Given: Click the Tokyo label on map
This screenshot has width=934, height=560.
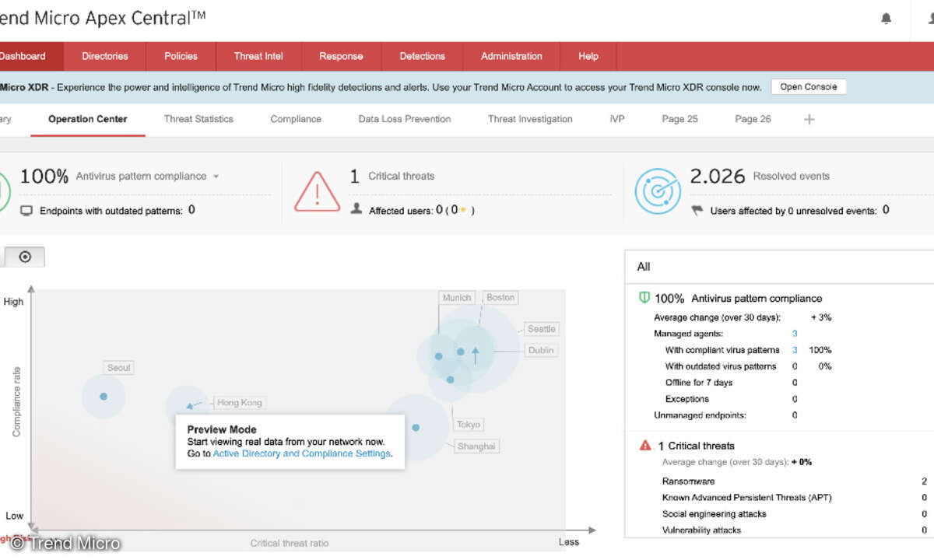Looking at the screenshot, I should point(469,425).
